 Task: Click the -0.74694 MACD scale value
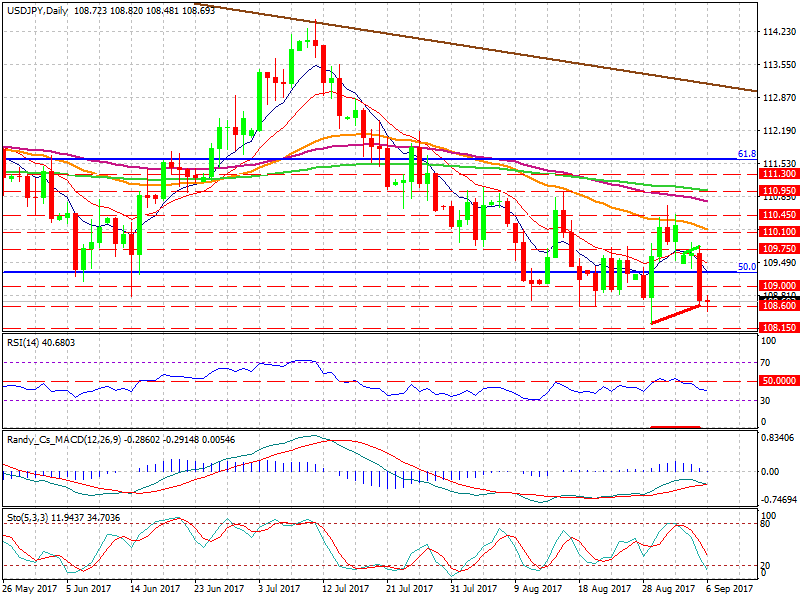click(x=779, y=499)
